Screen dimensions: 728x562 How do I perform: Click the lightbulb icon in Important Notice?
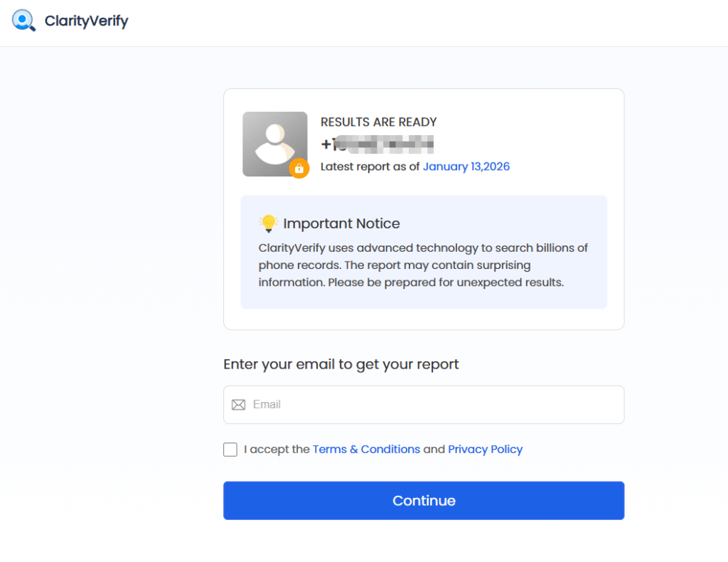coord(268,223)
